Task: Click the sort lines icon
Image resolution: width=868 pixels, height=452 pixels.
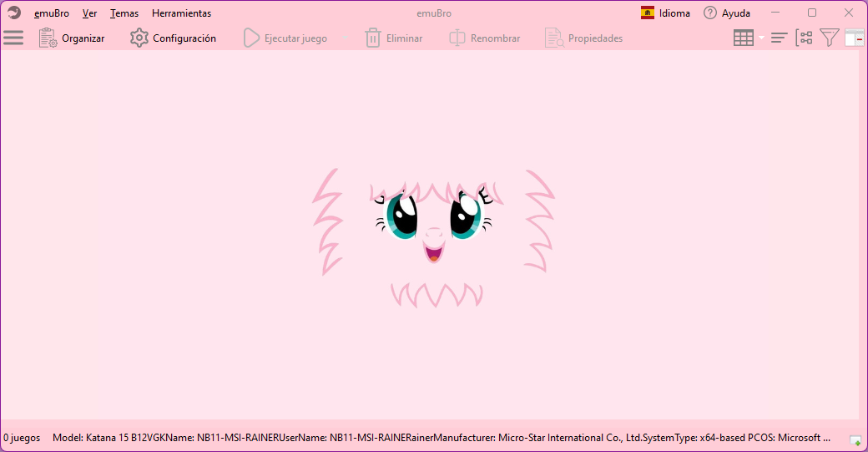Action: [779, 38]
